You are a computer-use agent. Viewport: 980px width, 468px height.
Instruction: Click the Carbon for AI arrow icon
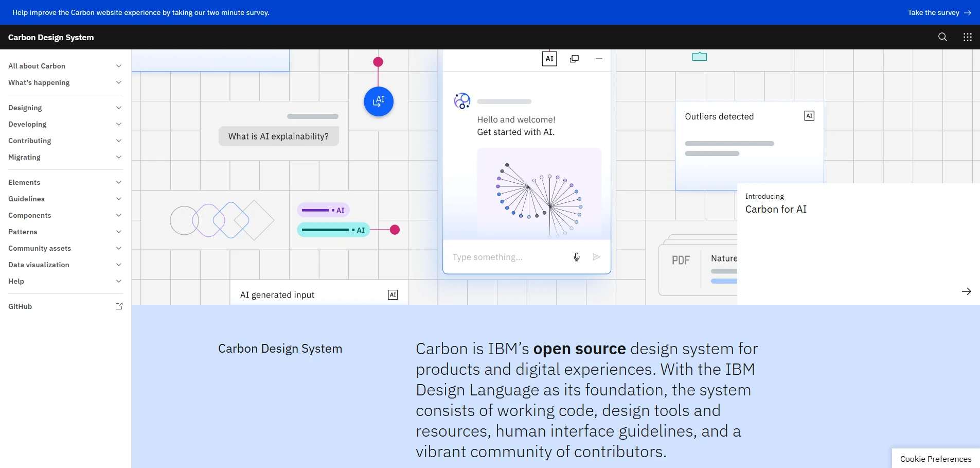967,291
